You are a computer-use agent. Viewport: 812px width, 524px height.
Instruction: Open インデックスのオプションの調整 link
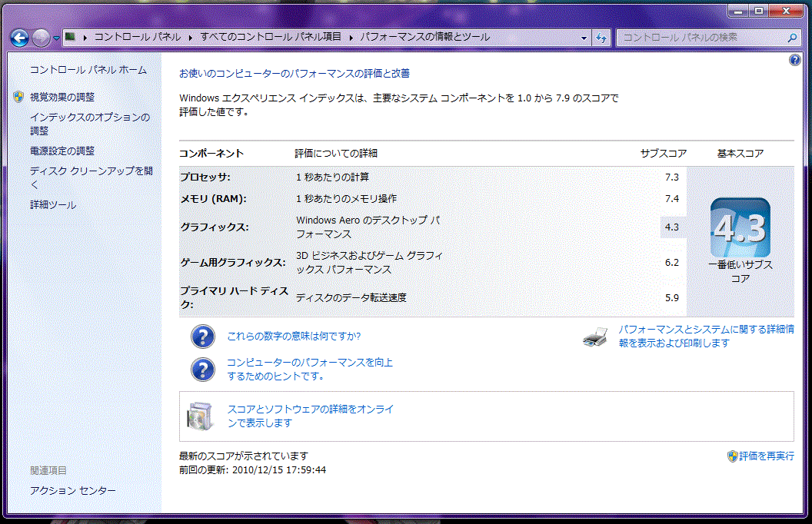point(90,124)
